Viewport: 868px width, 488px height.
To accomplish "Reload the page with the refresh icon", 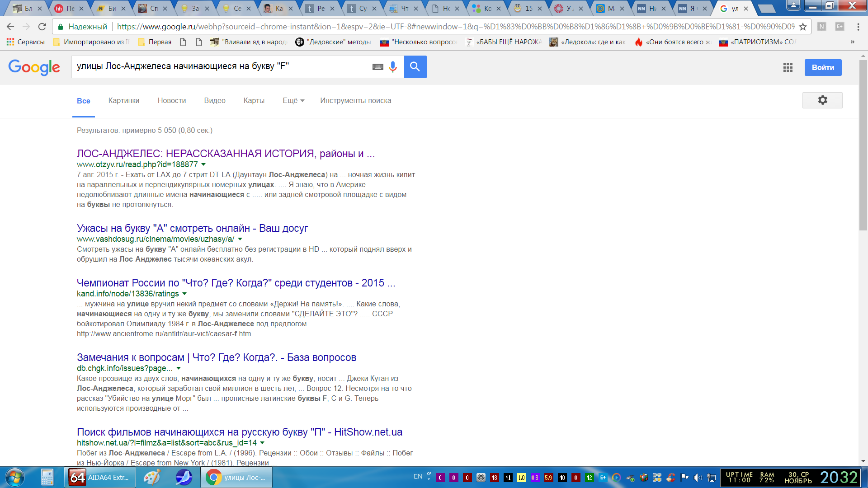I will click(x=42, y=27).
